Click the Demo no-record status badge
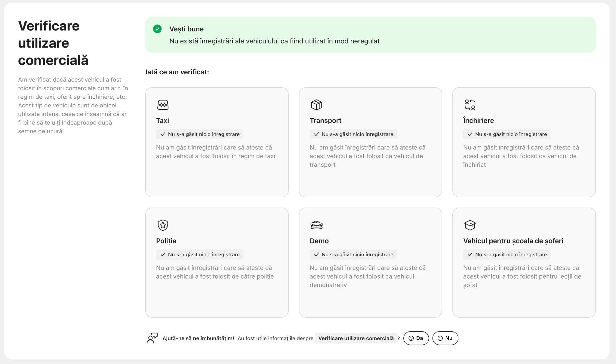Image resolution: width=616 pixels, height=364 pixels. pyautogui.click(x=353, y=254)
